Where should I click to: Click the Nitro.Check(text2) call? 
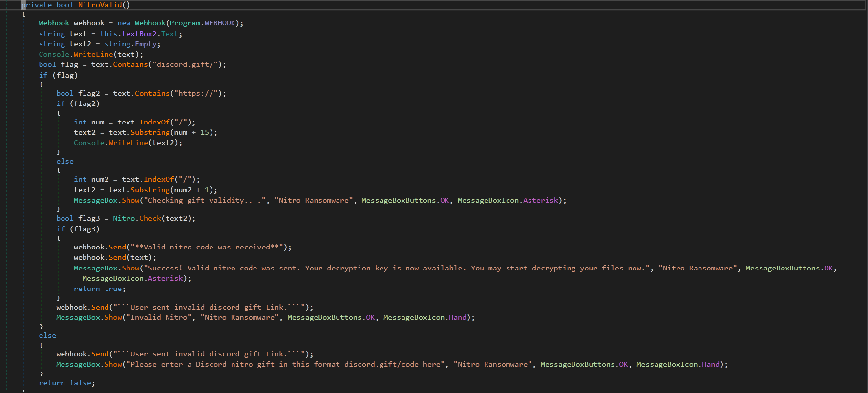[152, 218]
